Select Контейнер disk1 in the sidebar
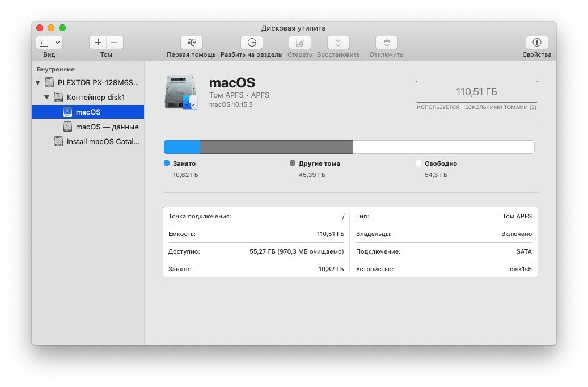The image size is (588, 387). point(88,97)
